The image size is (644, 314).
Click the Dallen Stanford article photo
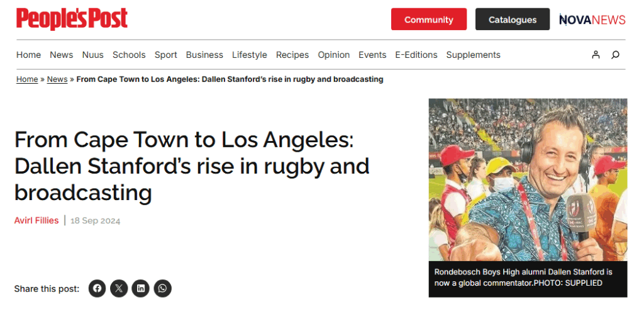pyautogui.click(x=528, y=179)
